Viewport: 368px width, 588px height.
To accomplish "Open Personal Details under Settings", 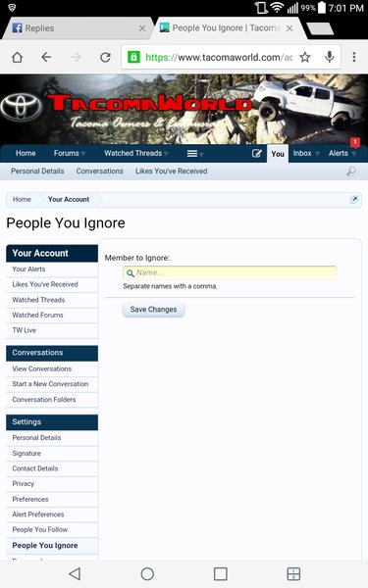I will (x=52, y=438).
